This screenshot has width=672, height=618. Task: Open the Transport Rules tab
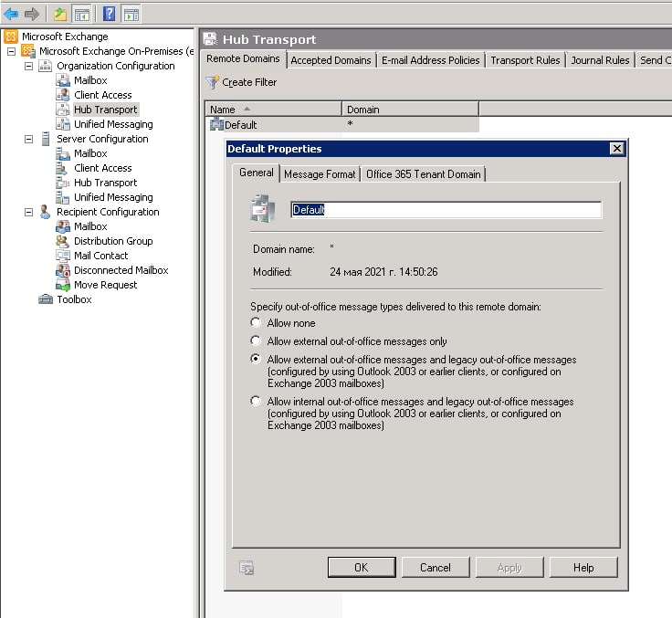(x=525, y=60)
